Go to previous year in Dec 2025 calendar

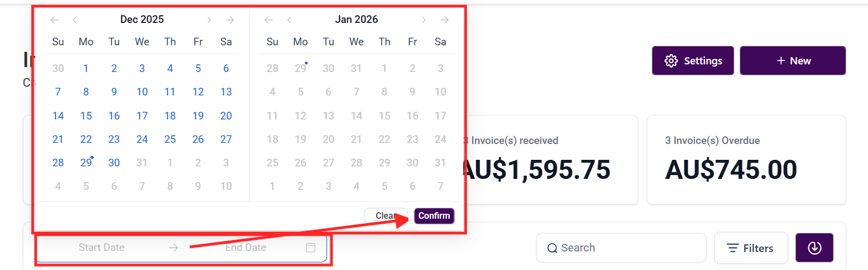(55, 20)
